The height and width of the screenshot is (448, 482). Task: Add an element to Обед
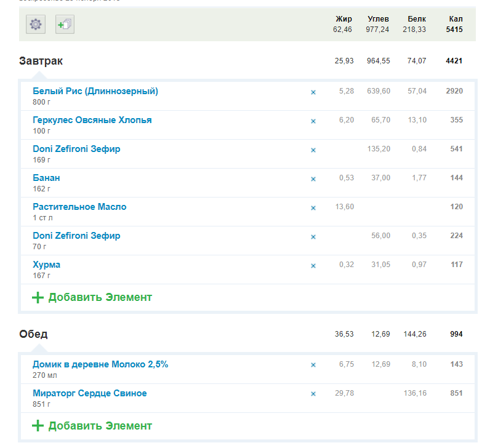[x=92, y=426]
